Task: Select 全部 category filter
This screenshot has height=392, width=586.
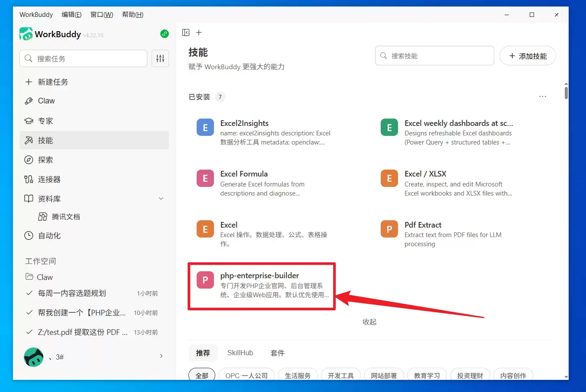Action: point(202,375)
